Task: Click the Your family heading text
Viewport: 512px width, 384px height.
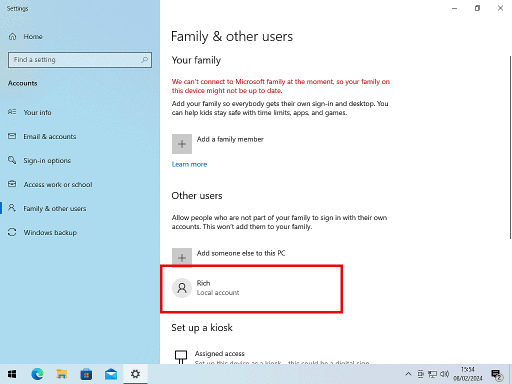Action: coord(196,60)
